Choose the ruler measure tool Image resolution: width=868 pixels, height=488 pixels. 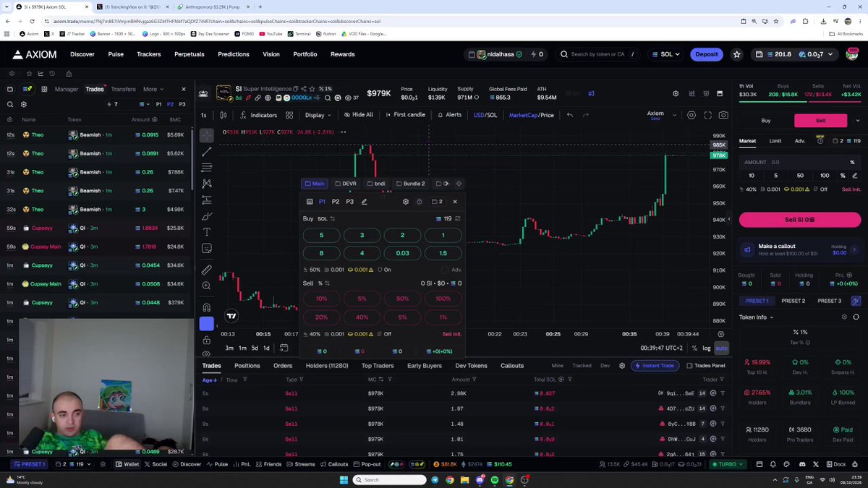click(x=207, y=270)
